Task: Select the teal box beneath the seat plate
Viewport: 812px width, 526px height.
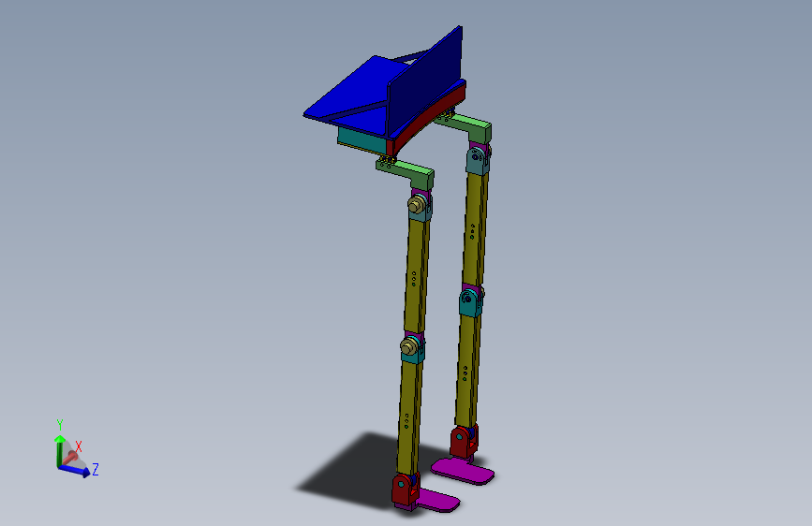Action: 362,139
